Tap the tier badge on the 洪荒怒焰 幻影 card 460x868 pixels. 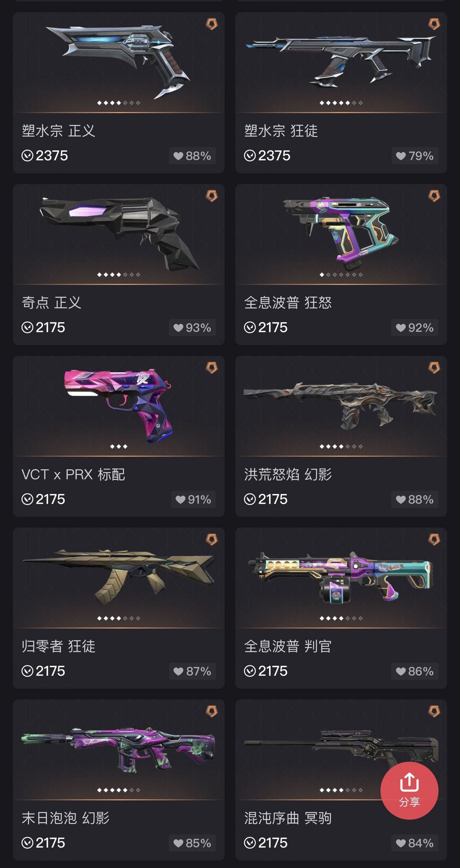point(434,368)
